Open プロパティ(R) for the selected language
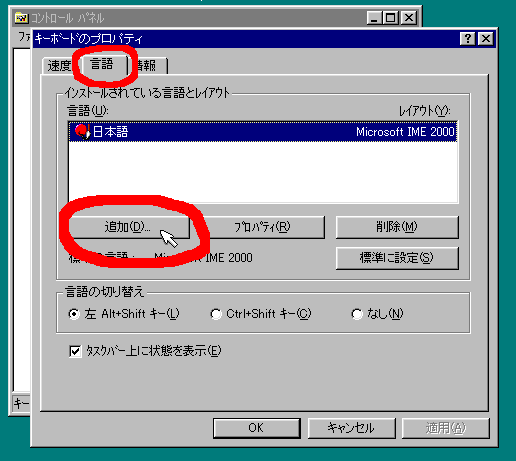Screen dimensions: 516x461 click(263, 227)
